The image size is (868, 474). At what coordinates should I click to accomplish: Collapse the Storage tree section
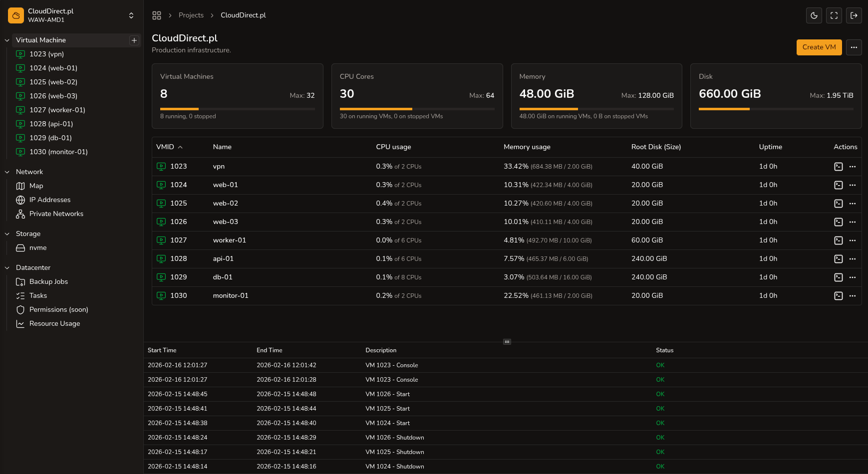click(x=7, y=234)
